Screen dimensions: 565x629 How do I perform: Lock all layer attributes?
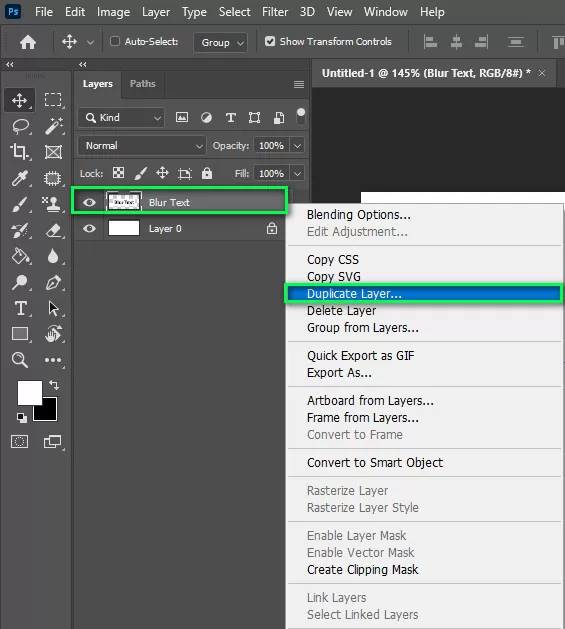tap(207, 173)
